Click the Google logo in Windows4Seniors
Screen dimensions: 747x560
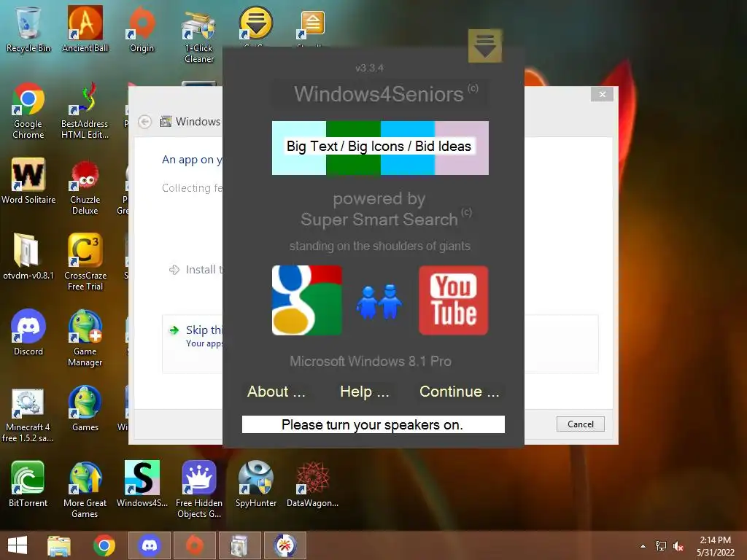(x=307, y=300)
